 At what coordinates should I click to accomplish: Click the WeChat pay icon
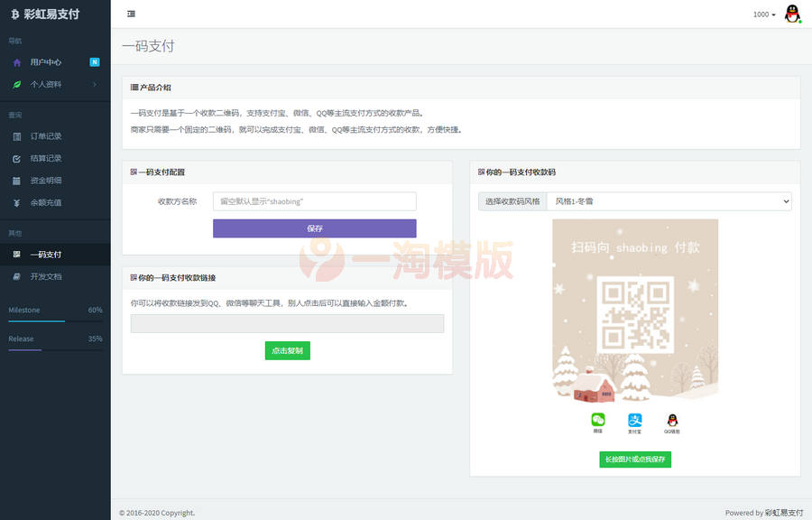click(597, 420)
